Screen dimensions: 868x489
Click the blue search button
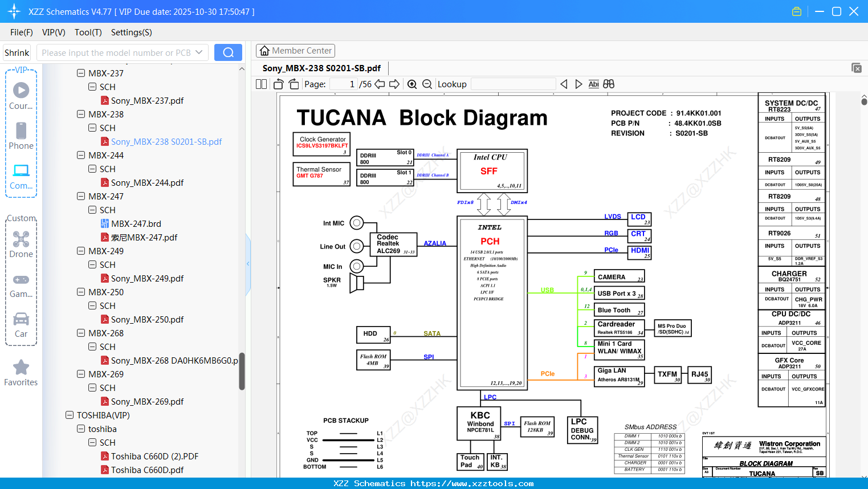(x=228, y=52)
